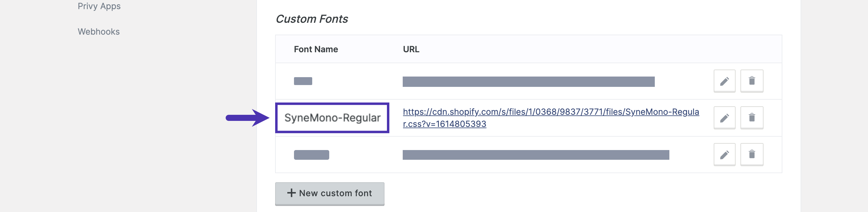Delete the first custom font row

click(x=751, y=81)
